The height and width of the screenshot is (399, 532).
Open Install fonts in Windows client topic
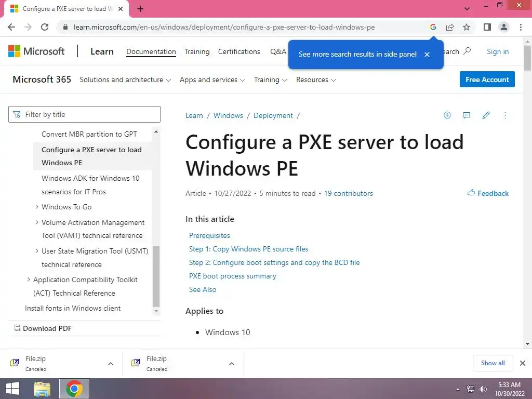click(x=73, y=308)
